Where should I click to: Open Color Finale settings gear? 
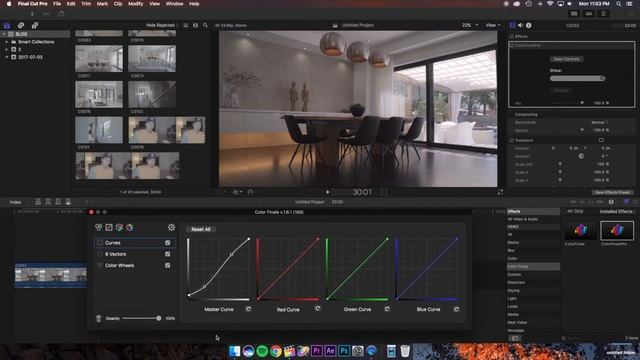tap(171, 227)
